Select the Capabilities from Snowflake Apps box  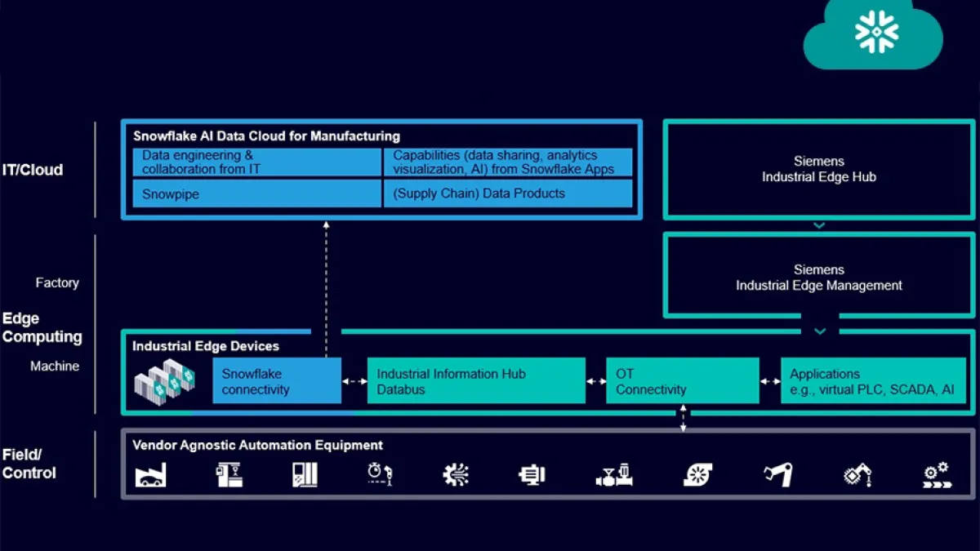[x=508, y=162]
